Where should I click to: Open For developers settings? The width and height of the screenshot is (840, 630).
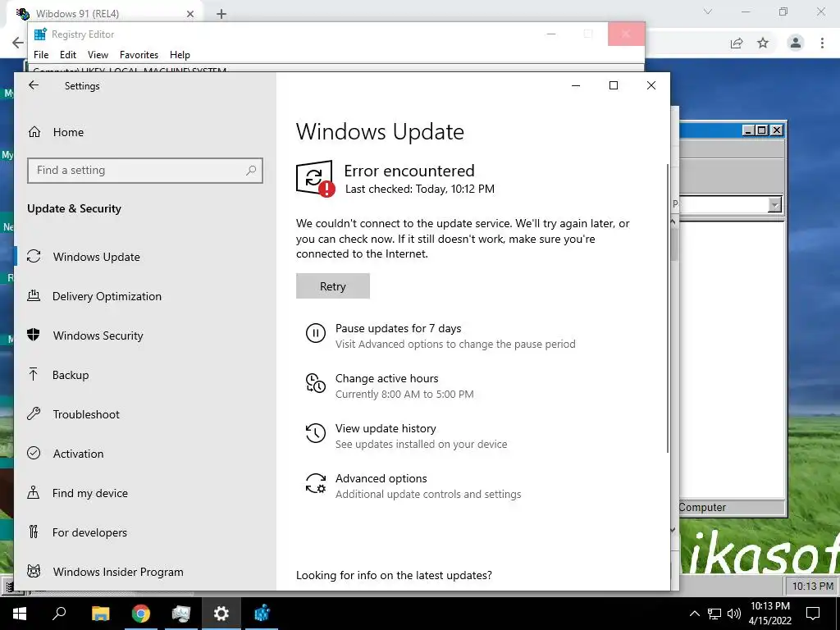click(89, 532)
